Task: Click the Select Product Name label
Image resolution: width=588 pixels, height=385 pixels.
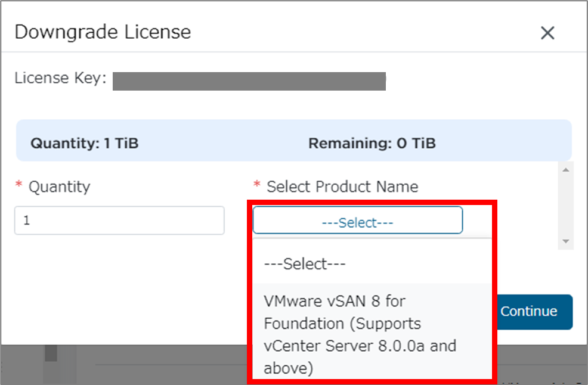Action: [342, 187]
